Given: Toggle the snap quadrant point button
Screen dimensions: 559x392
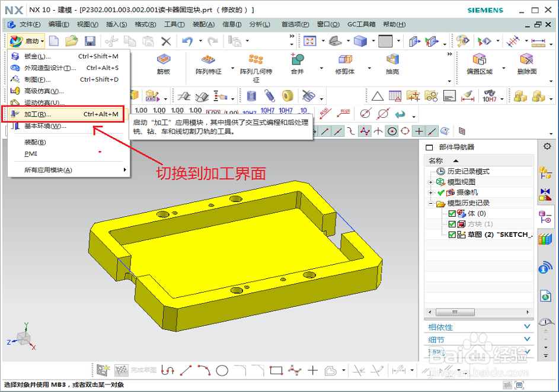Looking at the screenshot, I should (x=405, y=131).
